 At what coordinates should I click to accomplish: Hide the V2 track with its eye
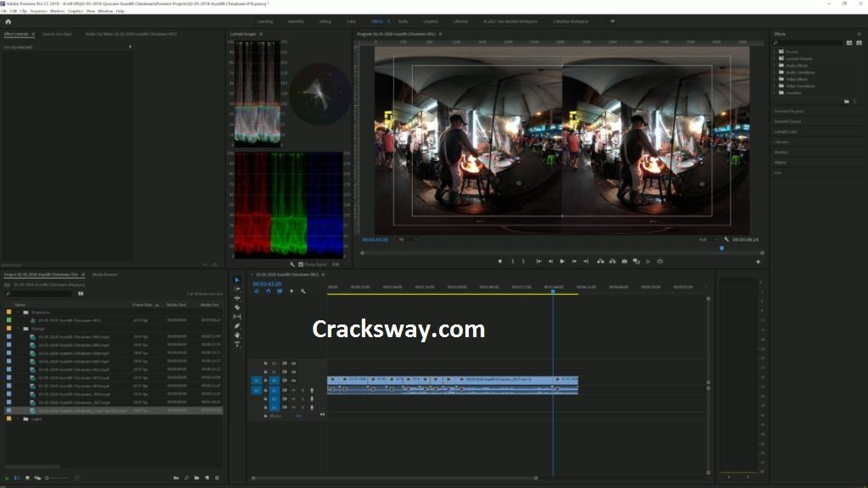[x=293, y=372]
